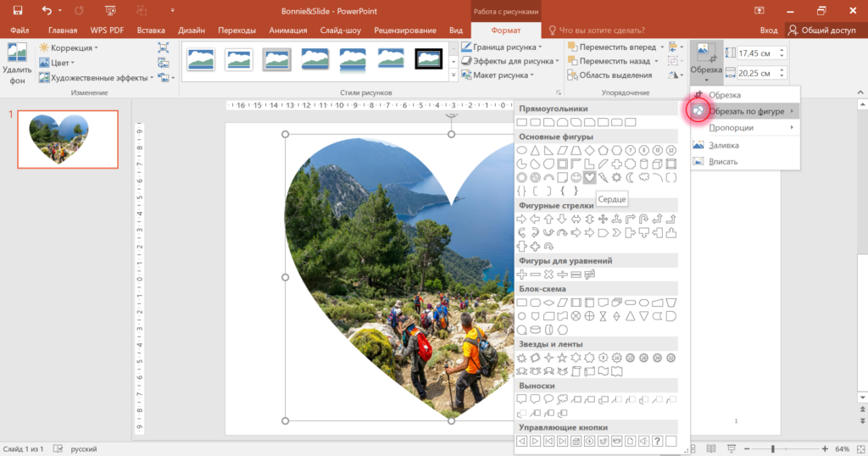Click the Область выделения button
Screen dimensions: 868x456
point(609,75)
